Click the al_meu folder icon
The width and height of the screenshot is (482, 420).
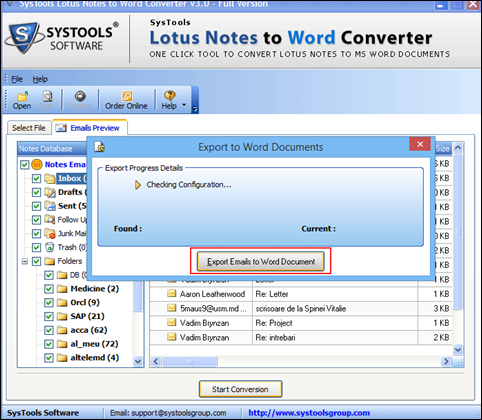[62, 344]
